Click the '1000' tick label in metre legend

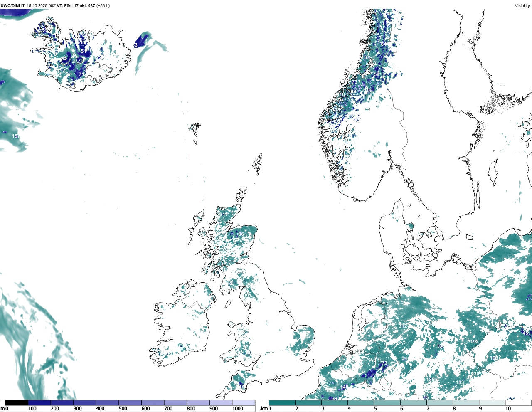(x=238, y=409)
